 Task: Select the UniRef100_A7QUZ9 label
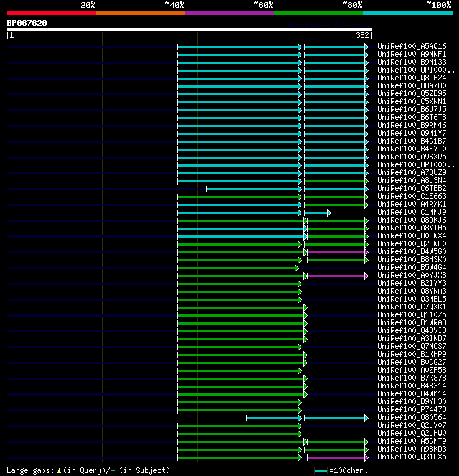[x=412, y=172]
